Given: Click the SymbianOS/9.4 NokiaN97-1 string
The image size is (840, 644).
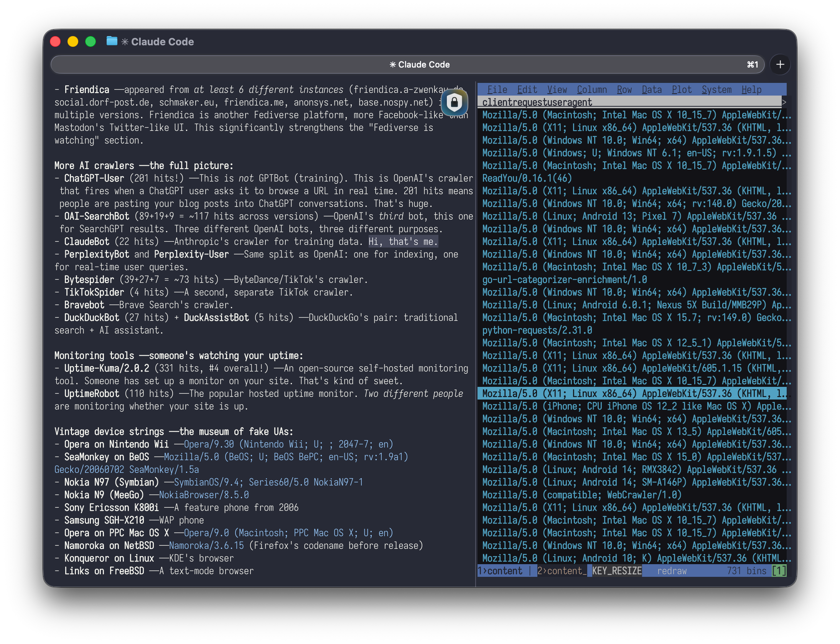Looking at the screenshot, I should (268, 482).
